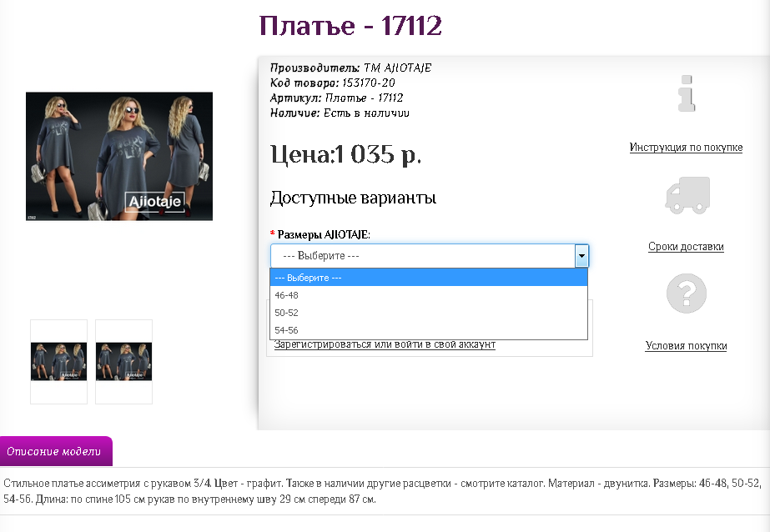Choose size 54-56 option
Viewport: 770px width, 532px height.
click(x=429, y=330)
